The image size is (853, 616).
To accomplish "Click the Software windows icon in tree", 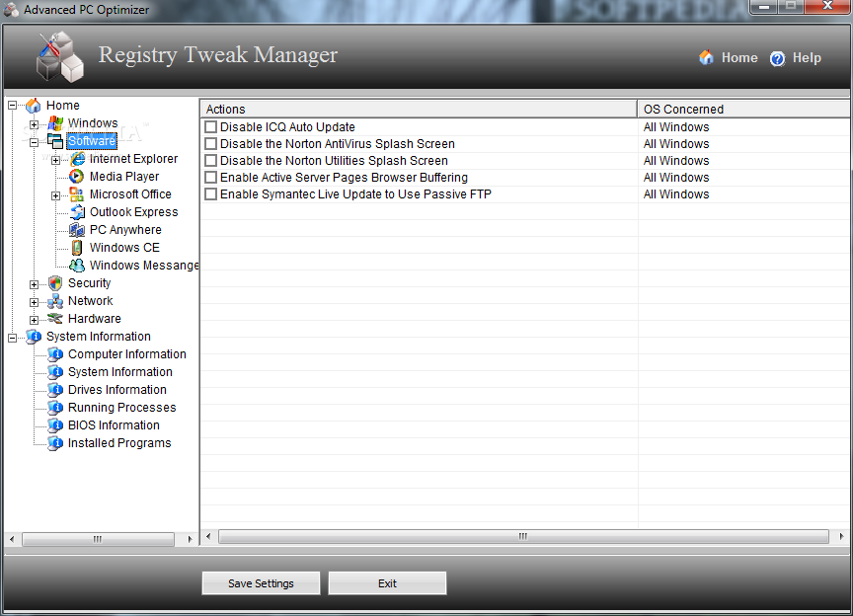I will tap(55, 141).
